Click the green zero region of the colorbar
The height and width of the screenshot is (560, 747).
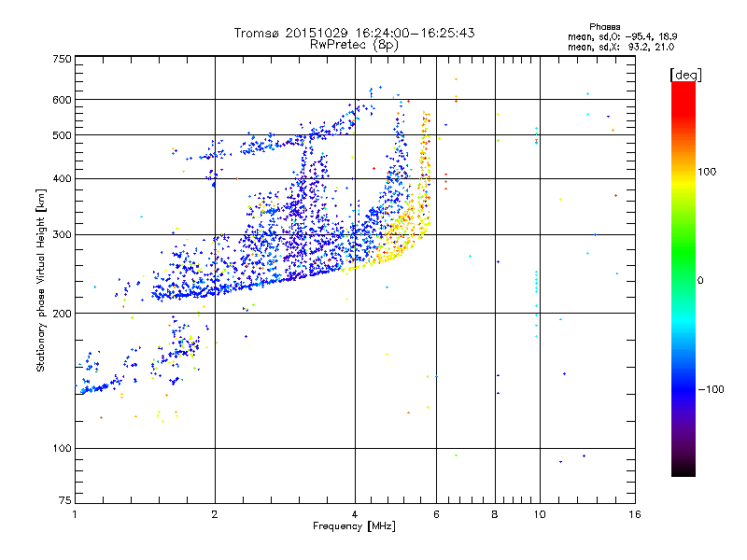(x=684, y=281)
